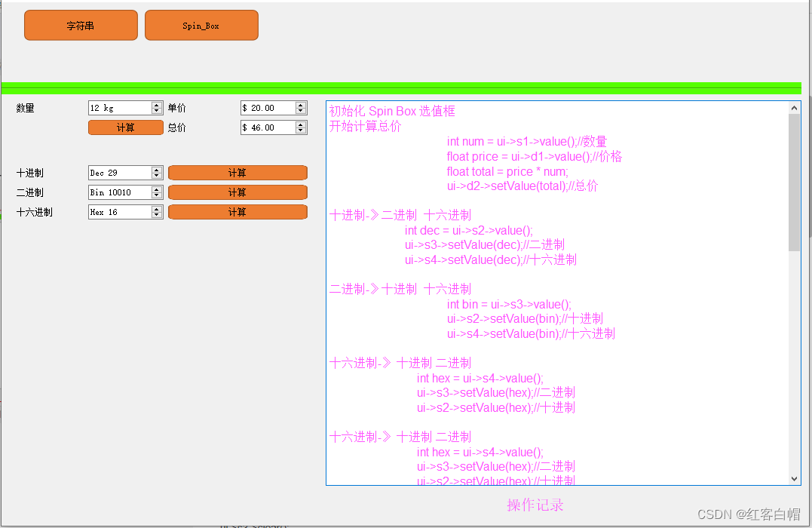Screen dimensions: 812x528
Task: Click log line ui->s3->setValue(dec)
Action: point(485,244)
